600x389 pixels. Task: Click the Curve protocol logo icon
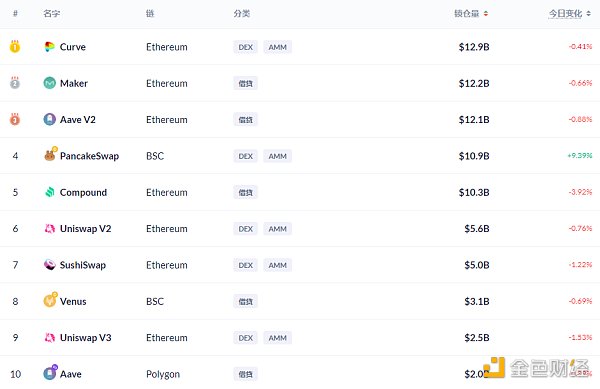(49, 47)
